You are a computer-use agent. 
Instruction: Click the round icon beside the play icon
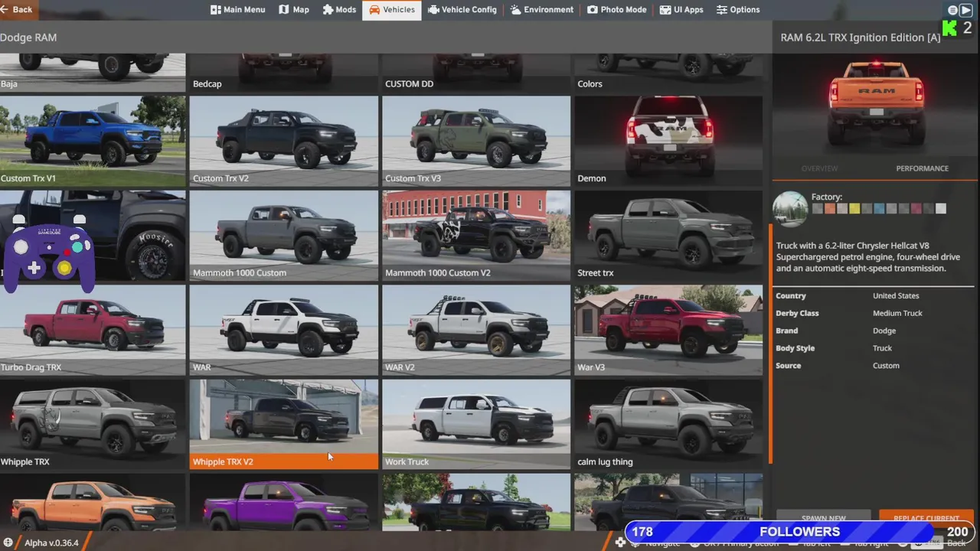tap(952, 10)
